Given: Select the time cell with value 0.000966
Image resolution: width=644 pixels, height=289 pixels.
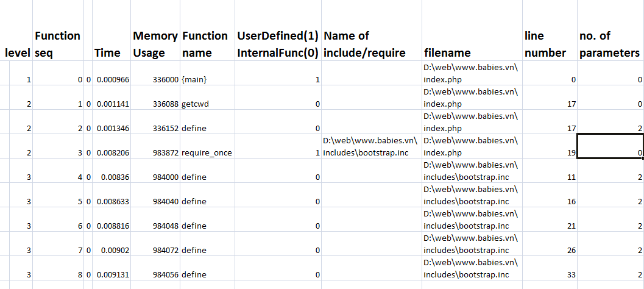Looking at the screenshot, I should pyautogui.click(x=111, y=79).
